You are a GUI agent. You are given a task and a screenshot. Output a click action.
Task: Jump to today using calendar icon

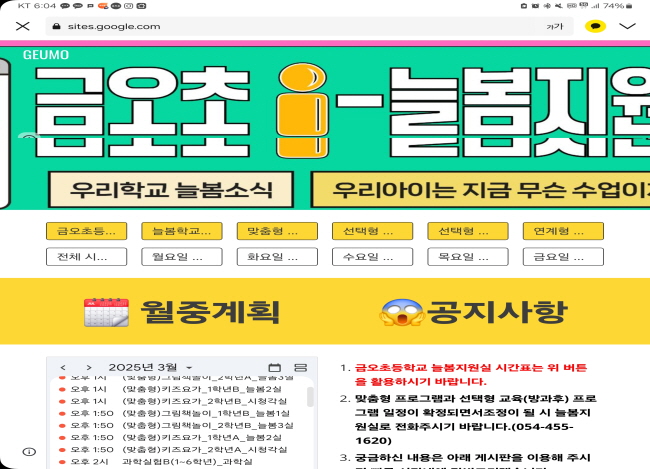pos(275,368)
